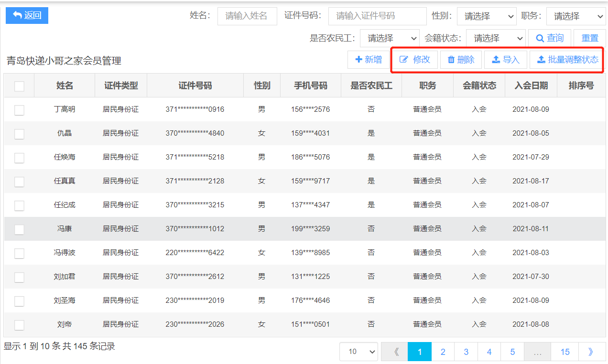Go to next pages with » arrow
The width and height of the screenshot is (608, 364).
coord(590,352)
